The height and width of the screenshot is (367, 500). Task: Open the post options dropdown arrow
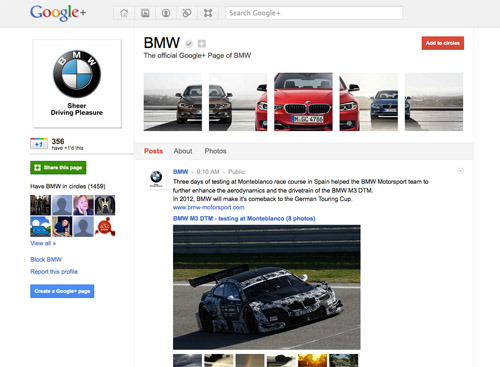tap(460, 171)
